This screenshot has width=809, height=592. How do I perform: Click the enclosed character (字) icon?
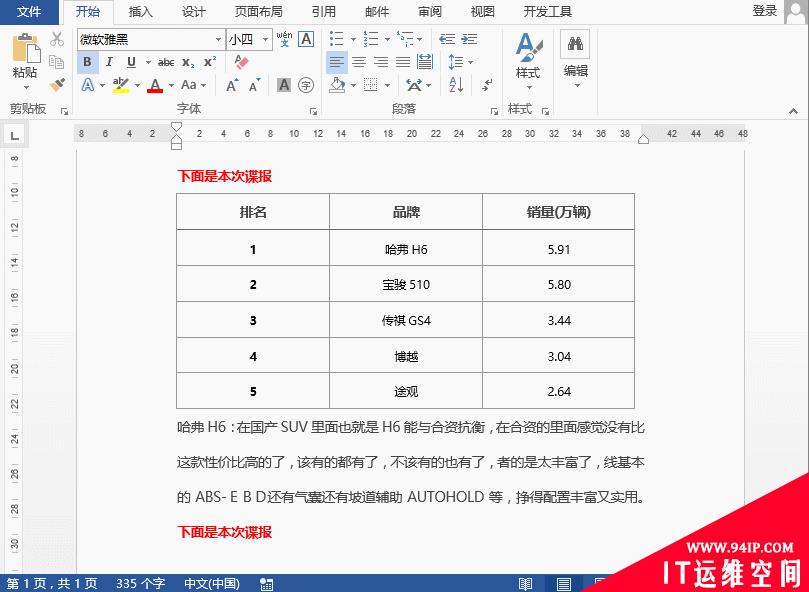click(x=306, y=85)
